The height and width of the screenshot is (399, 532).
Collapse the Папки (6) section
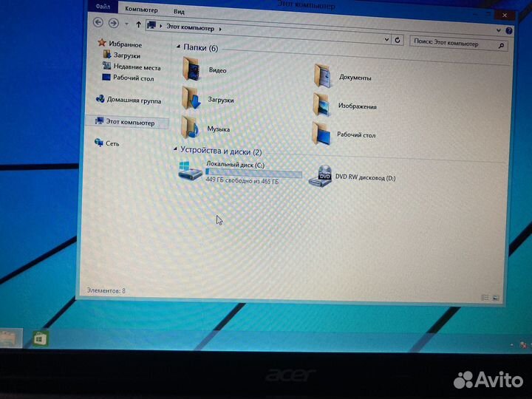(x=178, y=46)
